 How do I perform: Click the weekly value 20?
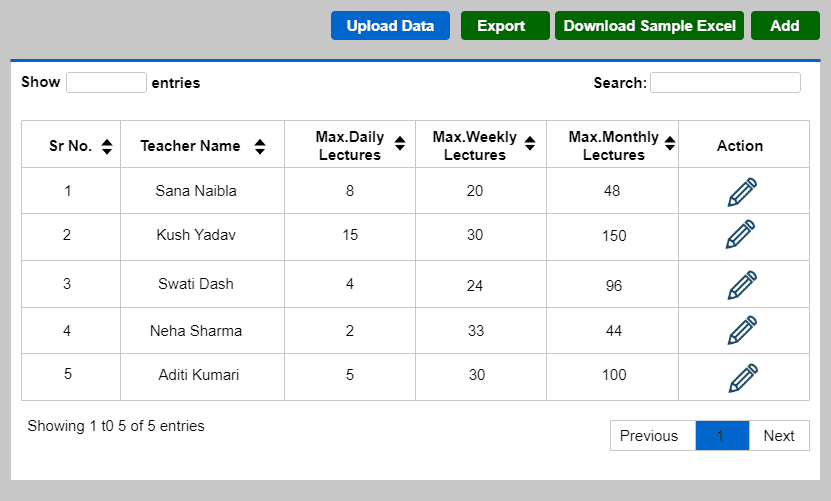[x=475, y=191]
